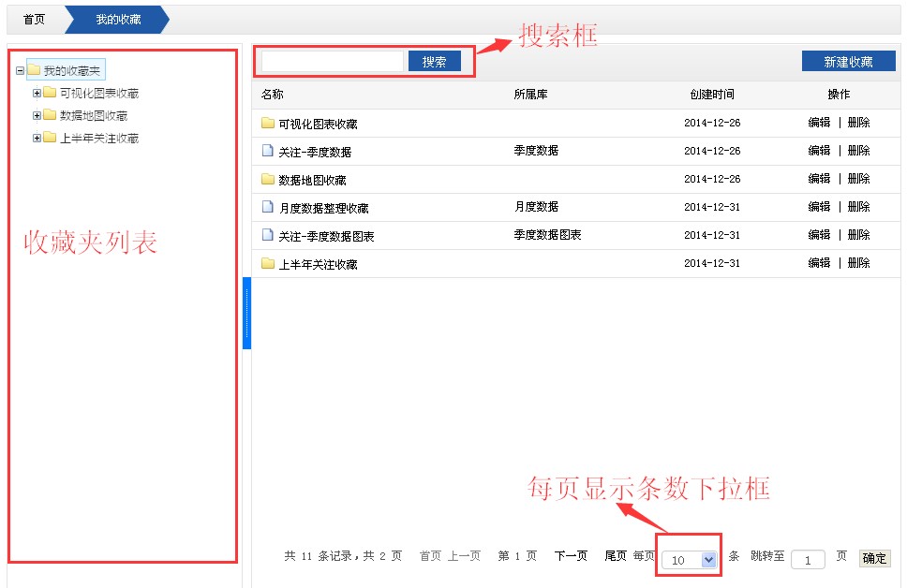Collapse the 我的收藏夹 root tree node
The height and width of the screenshot is (588, 907).
click(x=21, y=70)
